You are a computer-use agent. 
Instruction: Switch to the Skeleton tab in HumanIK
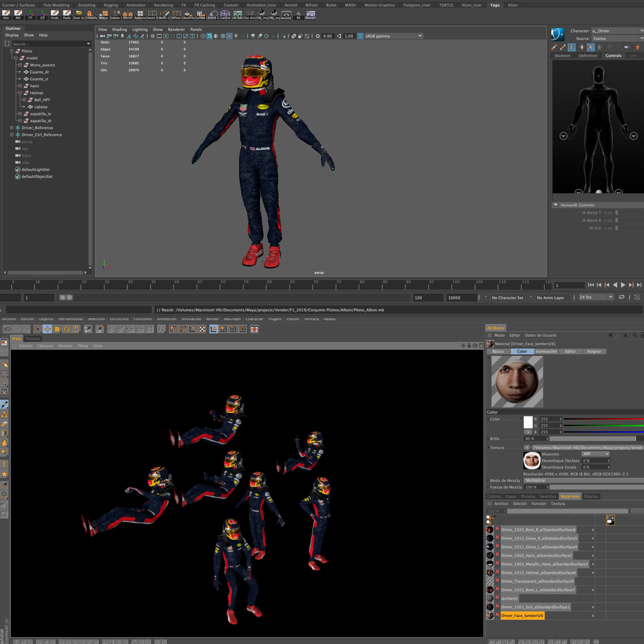tap(562, 56)
